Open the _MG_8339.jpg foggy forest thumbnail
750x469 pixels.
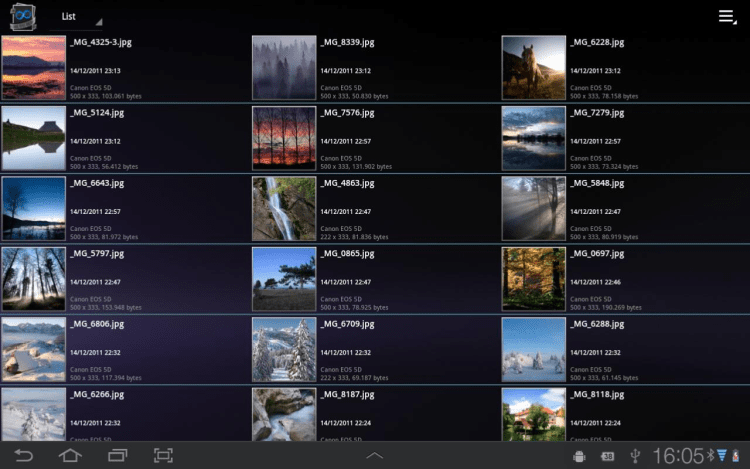pos(284,67)
